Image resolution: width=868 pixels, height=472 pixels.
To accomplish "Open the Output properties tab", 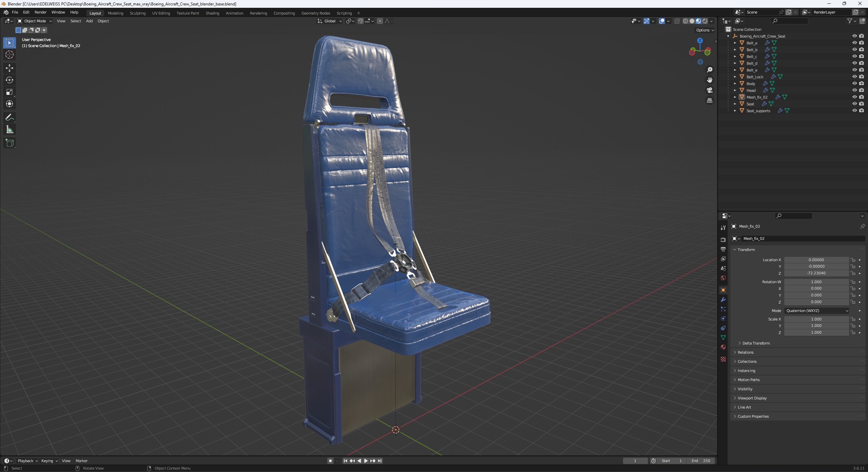I will pyautogui.click(x=723, y=249).
